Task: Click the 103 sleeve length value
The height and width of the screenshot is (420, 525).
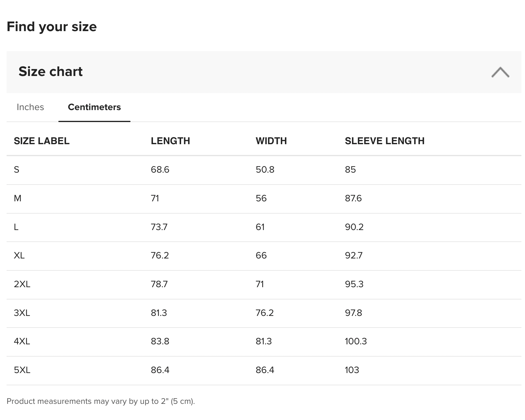Action: [352, 370]
